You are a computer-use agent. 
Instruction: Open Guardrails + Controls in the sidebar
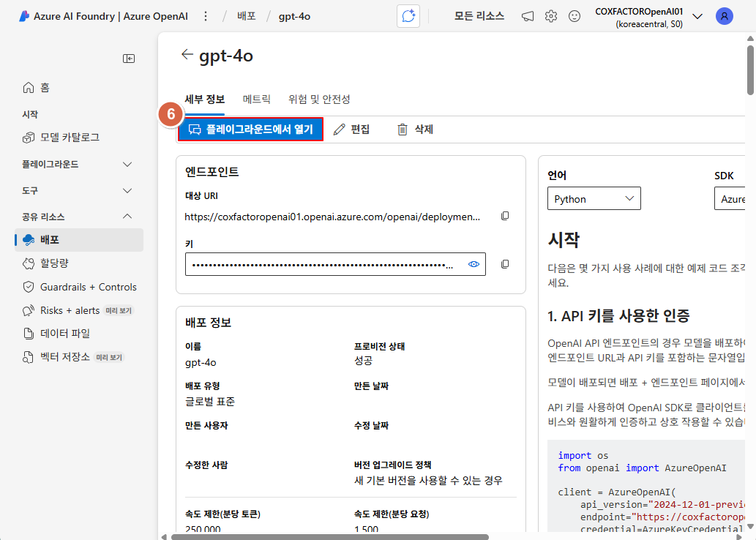79,287
